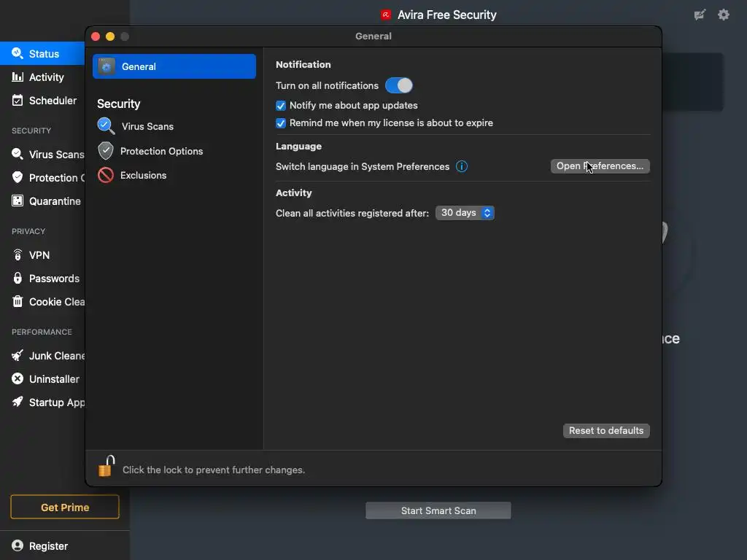Click the Virus Scans magnifier icon in preferences
747x560 pixels.
coord(106,126)
